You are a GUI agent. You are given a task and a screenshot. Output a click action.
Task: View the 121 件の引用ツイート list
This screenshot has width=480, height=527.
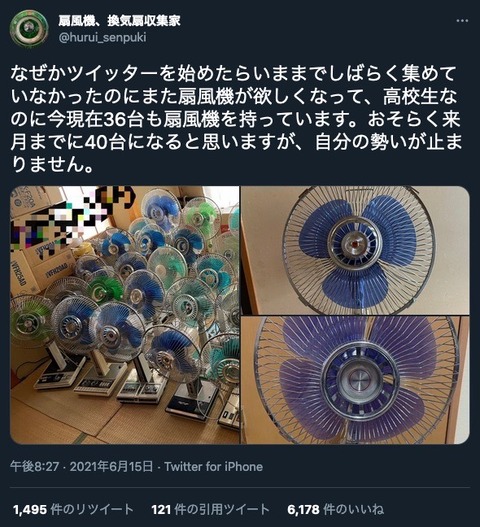tap(210, 509)
